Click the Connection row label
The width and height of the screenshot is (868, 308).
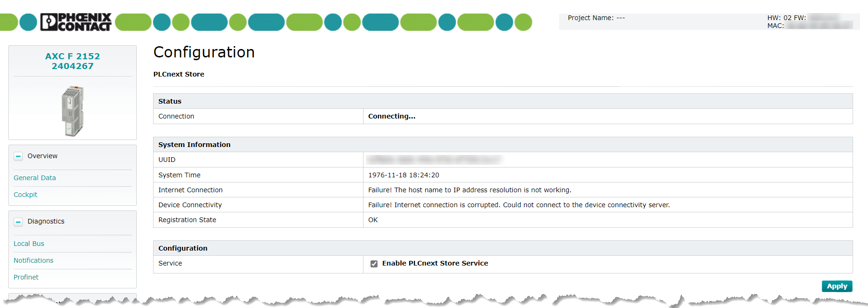coord(176,116)
